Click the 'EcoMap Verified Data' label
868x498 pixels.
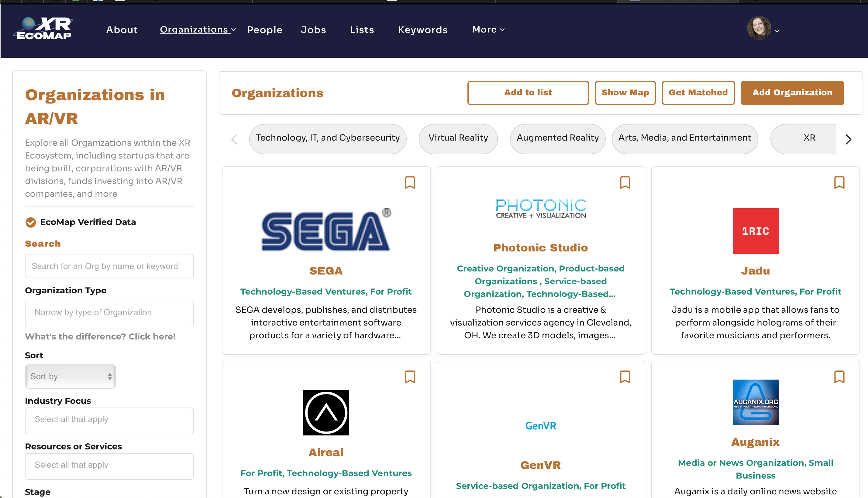[88, 222]
